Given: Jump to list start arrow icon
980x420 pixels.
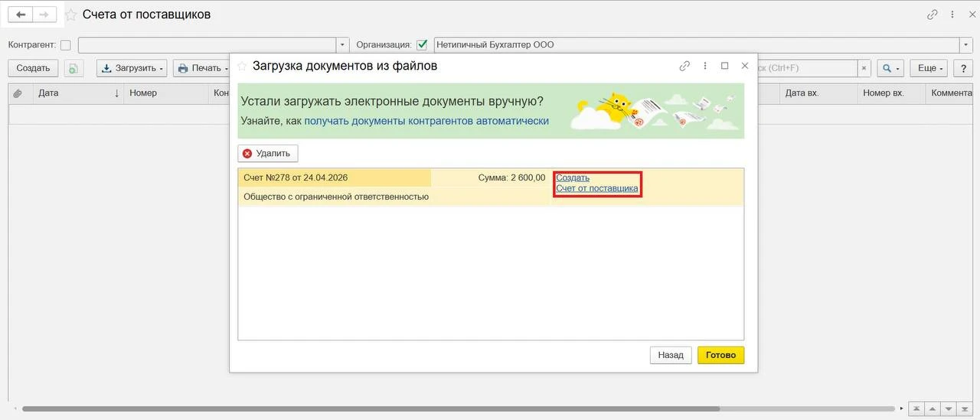Looking at the screenshot, I should (917, 409).
